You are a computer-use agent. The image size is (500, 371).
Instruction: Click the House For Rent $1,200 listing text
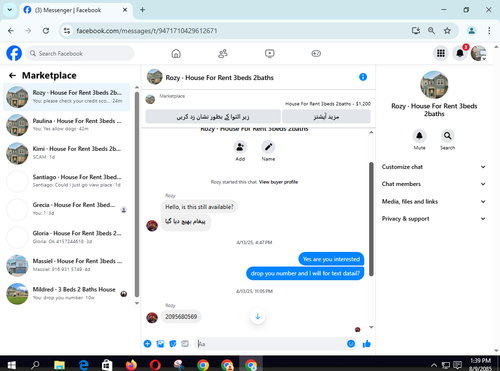point(328,104)
